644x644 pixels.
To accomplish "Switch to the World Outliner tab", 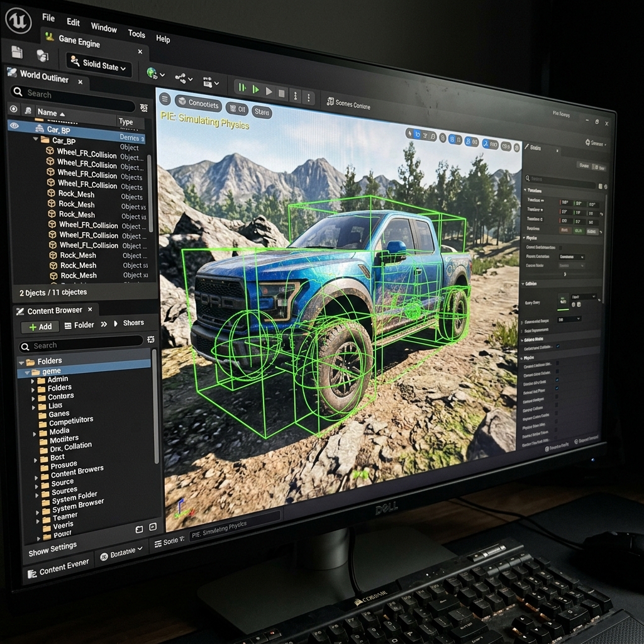I will pos(45,76).
